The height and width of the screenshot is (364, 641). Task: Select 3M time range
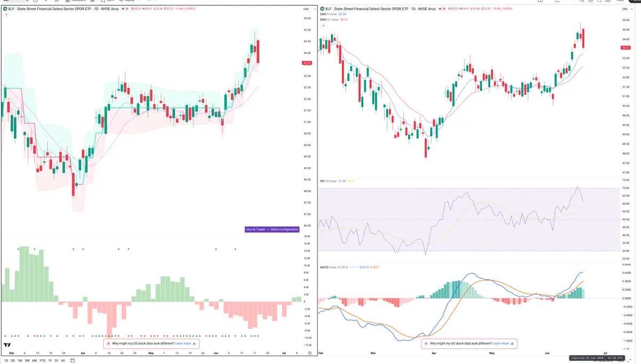[x=27, y=361]
